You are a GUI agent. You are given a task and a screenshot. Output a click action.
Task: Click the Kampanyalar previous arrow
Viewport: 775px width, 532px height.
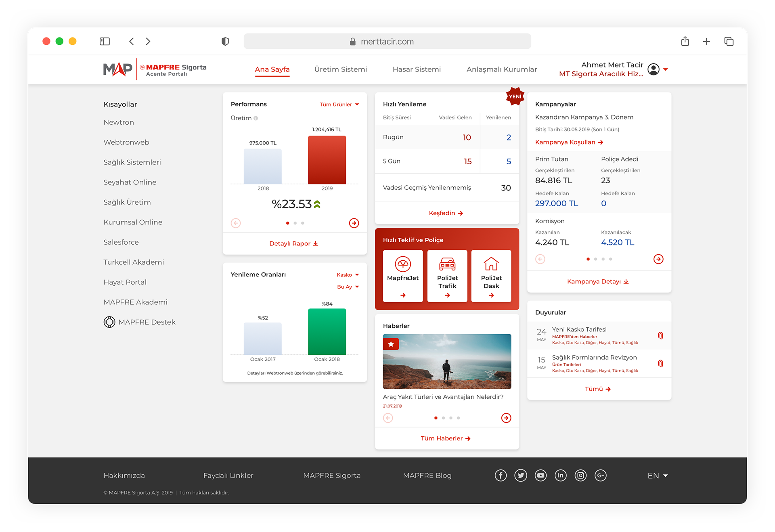pos(540,259)
